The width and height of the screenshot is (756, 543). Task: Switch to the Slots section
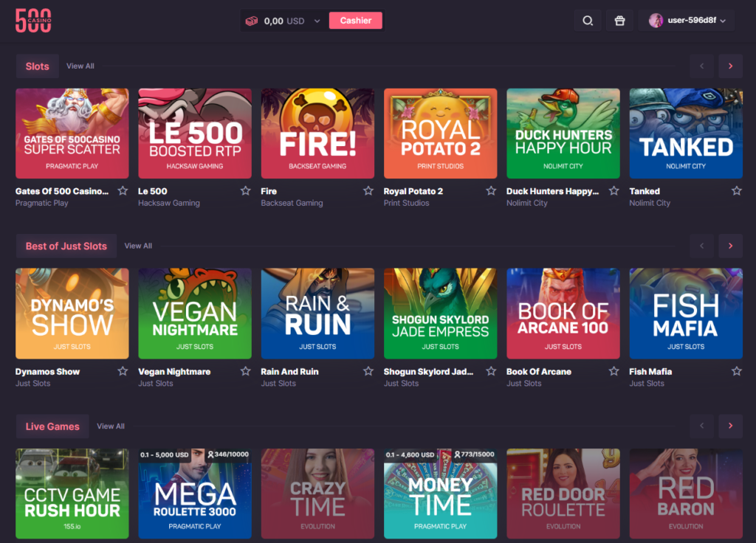pos(37,66)
